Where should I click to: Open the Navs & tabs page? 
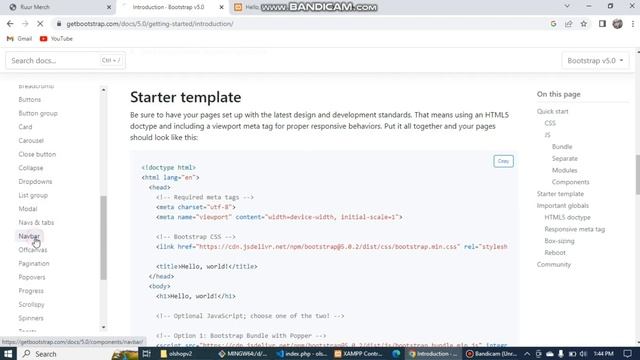[x=36, y=222]
